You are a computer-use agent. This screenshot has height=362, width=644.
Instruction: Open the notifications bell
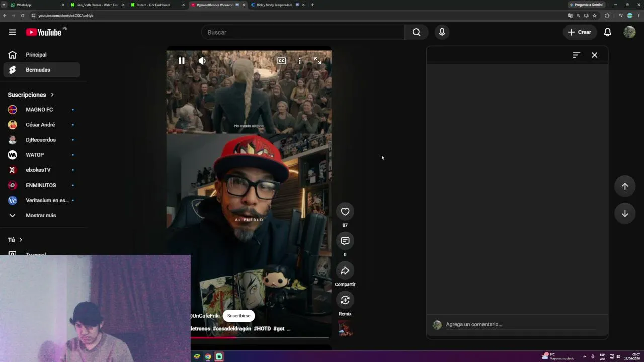pos(607,32)
